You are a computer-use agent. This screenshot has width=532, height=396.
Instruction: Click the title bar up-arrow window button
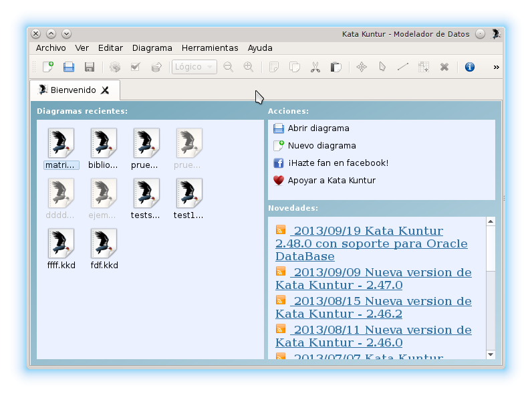click(51, 34)
